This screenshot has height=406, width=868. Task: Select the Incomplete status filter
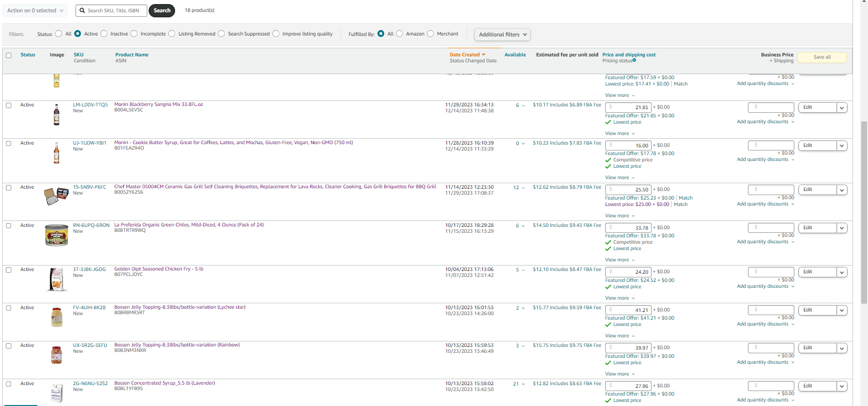coord(134,34)
